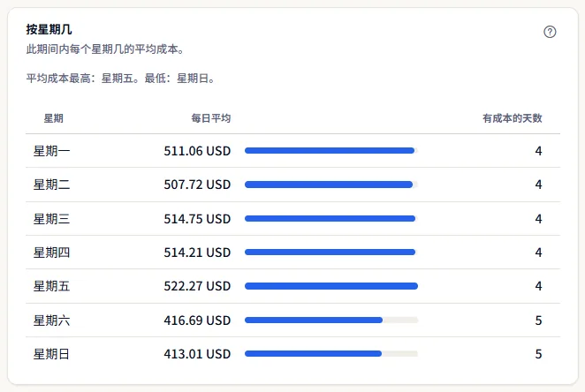Select the day count in 星期三 row
The width and height of the screenshot is (585, 392).
[538, 219]
